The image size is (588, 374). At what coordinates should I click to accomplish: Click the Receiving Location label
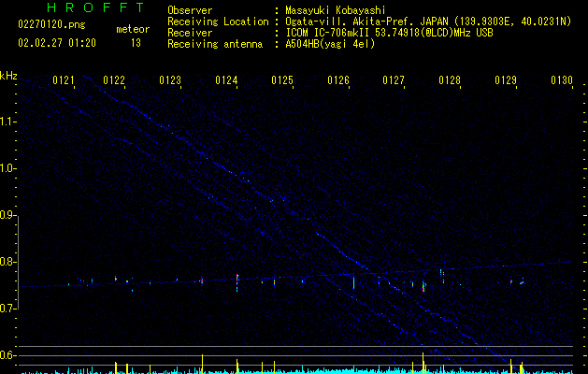(x=218, y=22)
